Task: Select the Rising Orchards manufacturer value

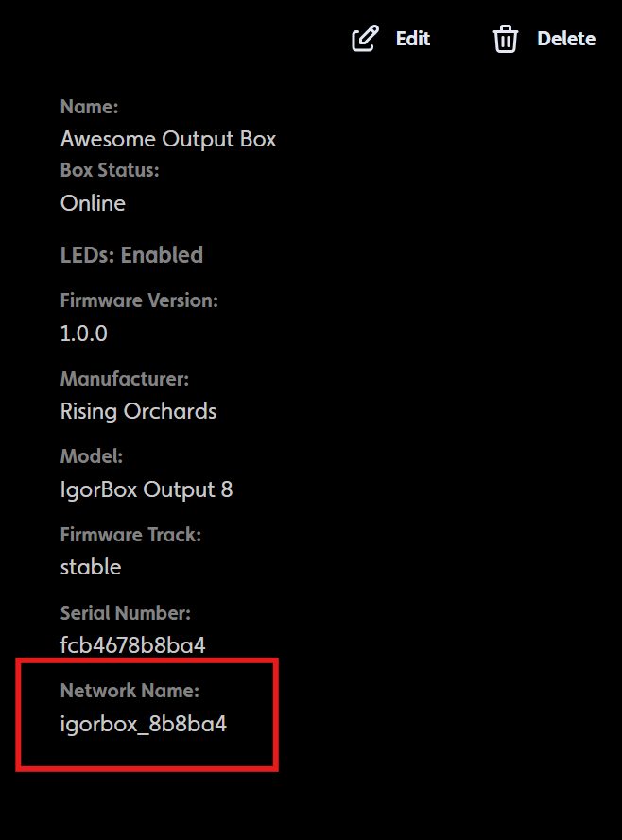Action: coord(138,411)
